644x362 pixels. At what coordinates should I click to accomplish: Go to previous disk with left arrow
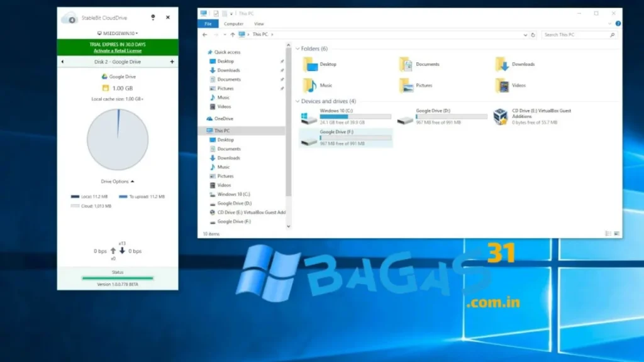click(63, 62)
